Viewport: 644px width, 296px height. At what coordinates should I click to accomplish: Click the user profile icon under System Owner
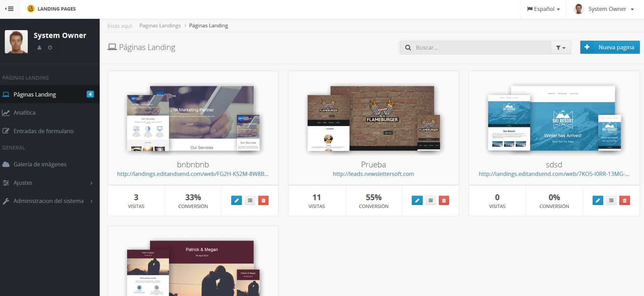tap(39, 48)
